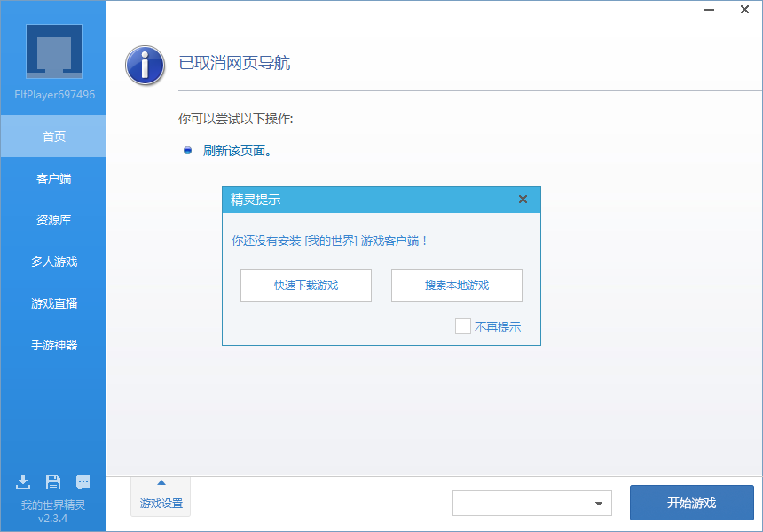Open the chat bubble feedback icon

click(x=83, y=482)
